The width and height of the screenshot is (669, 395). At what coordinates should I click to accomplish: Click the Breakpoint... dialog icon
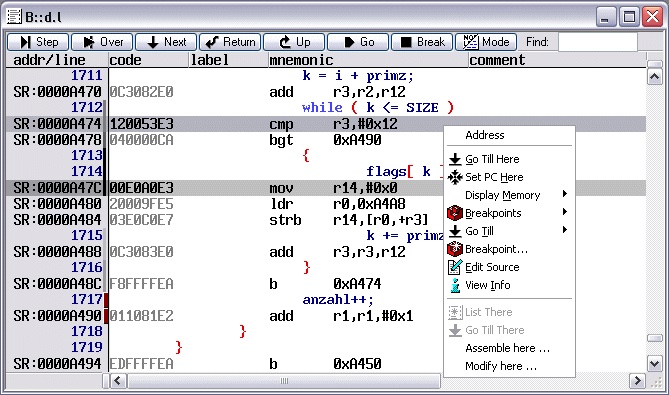tap(455, 249)
